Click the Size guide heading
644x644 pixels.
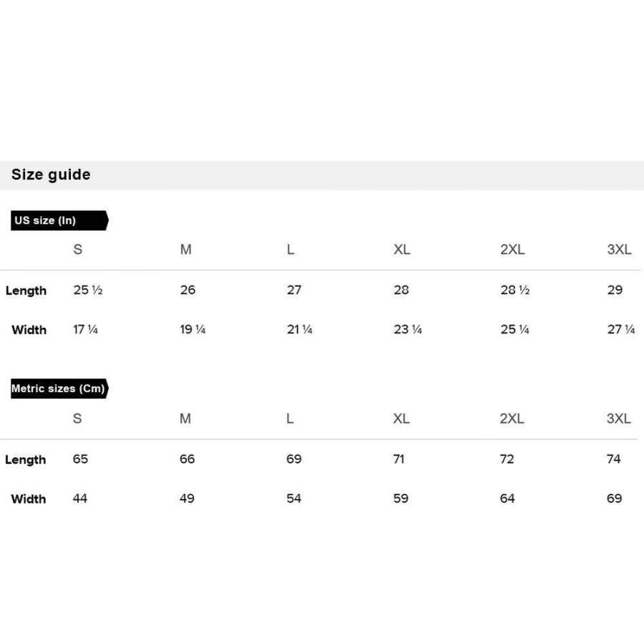(51, 175)
